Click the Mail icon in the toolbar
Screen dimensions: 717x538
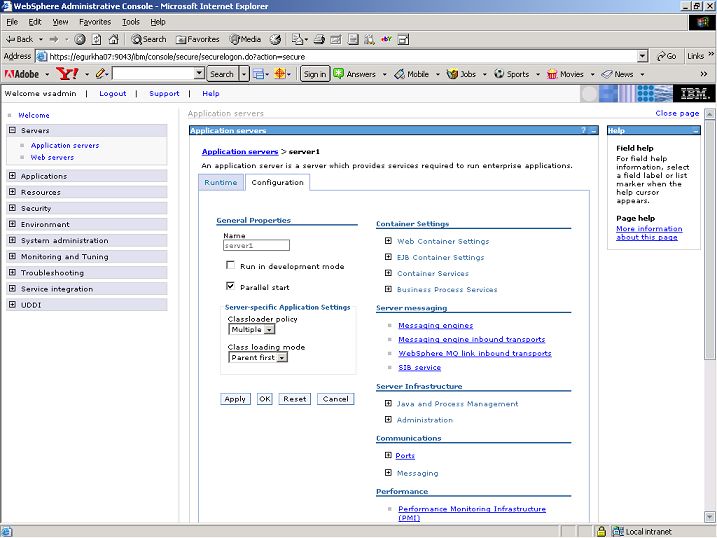pyautogui.click(x=298, y=39)
